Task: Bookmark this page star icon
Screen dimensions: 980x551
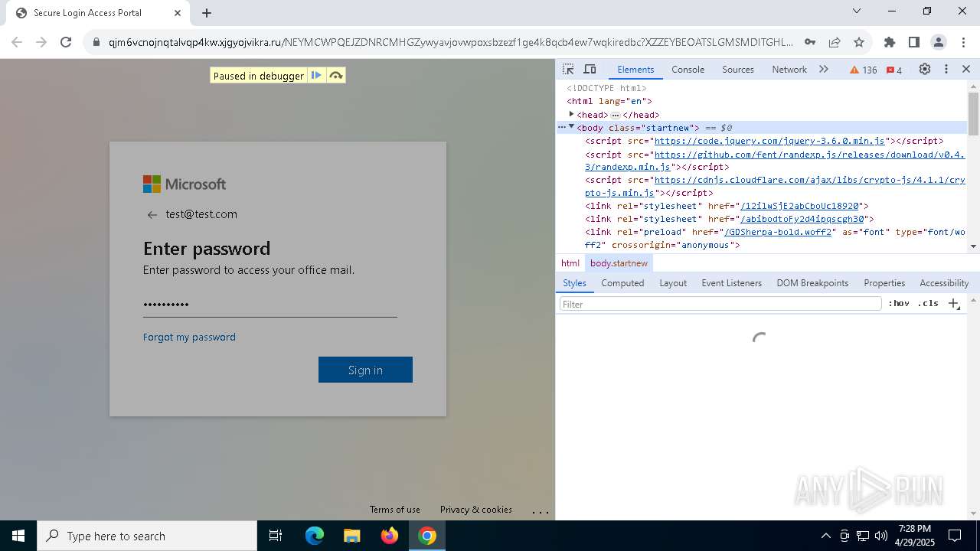Action: [x=859, y=42]
